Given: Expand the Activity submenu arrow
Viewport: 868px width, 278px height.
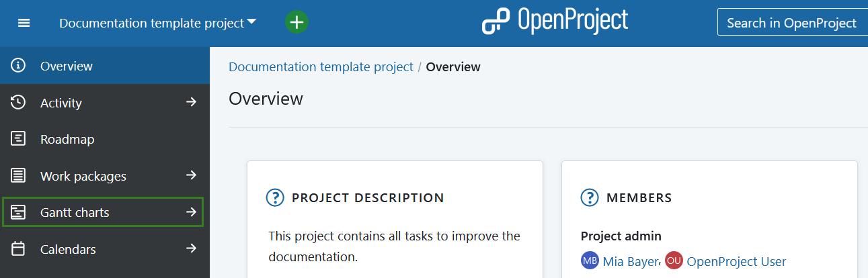Looking at the screenshot, I should (x=192, y=102).
